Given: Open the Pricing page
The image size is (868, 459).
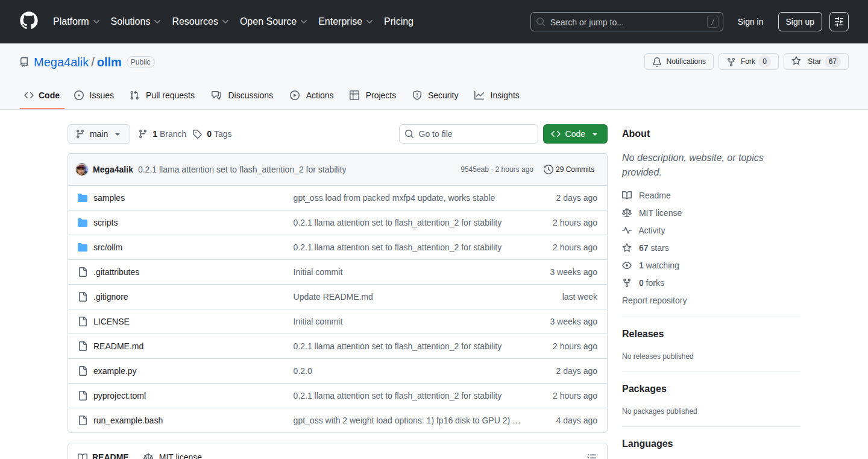Looking at the screenshot, I should pyautogui.click(x=398, y=22).
